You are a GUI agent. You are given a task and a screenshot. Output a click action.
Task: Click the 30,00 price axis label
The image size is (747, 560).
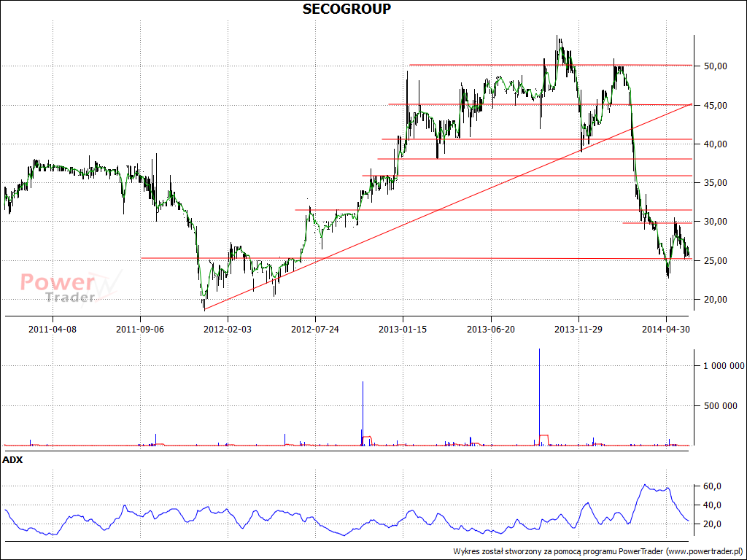click(x=715, y=222)
